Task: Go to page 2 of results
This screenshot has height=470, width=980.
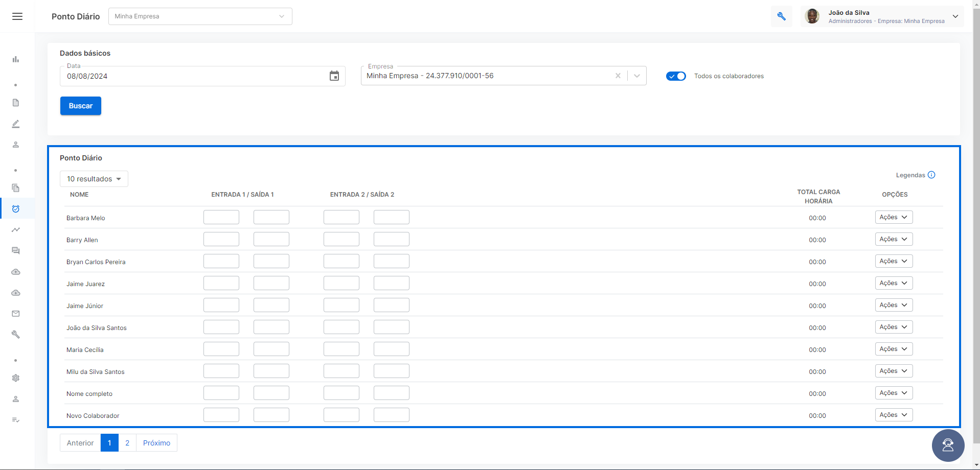Action: pyautogui.click(x=127, y=443)
